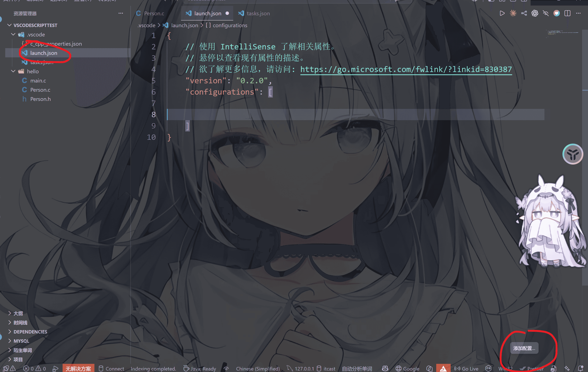Image resolution: width=588 pixels, height=372 pixels.
Task: Click the itcast database status item
Action: tap(326, 369)
